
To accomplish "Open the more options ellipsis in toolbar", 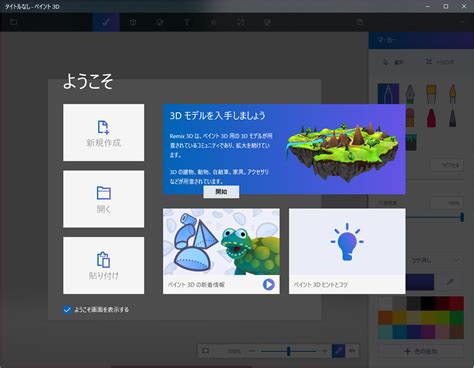I will point(462,22).
